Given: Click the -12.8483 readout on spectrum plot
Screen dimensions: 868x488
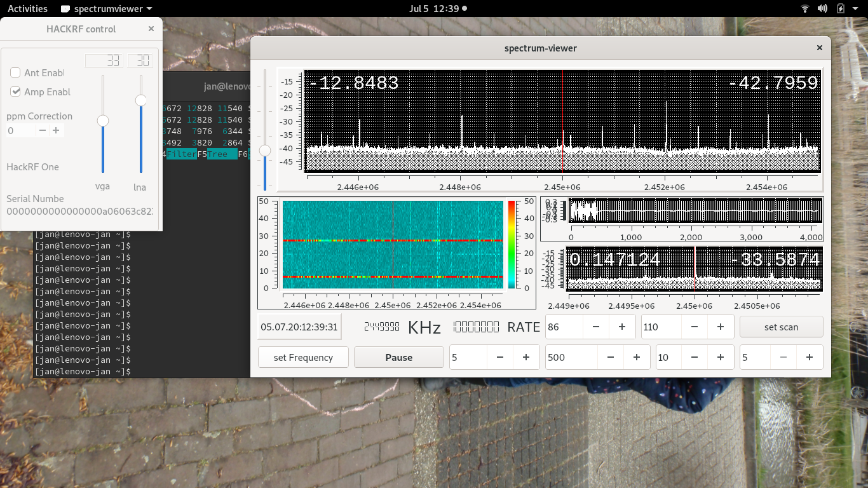Looking at the screenshot, I should (354, 83).
